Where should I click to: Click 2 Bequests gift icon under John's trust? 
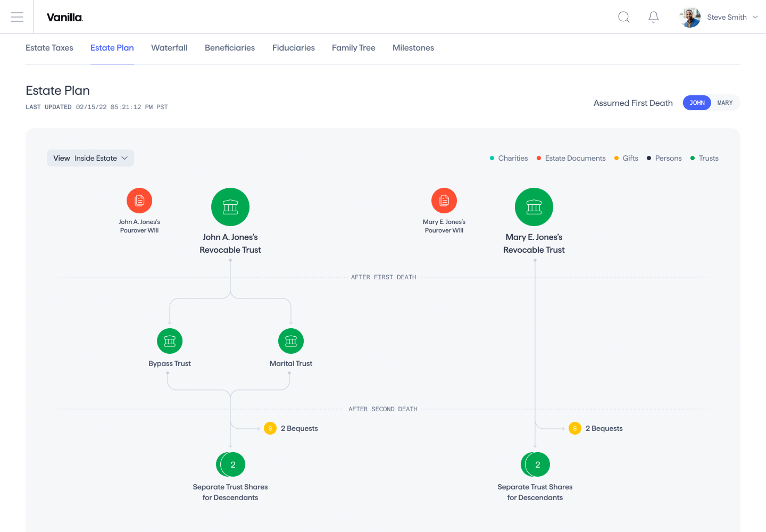[x=270, y=428]
